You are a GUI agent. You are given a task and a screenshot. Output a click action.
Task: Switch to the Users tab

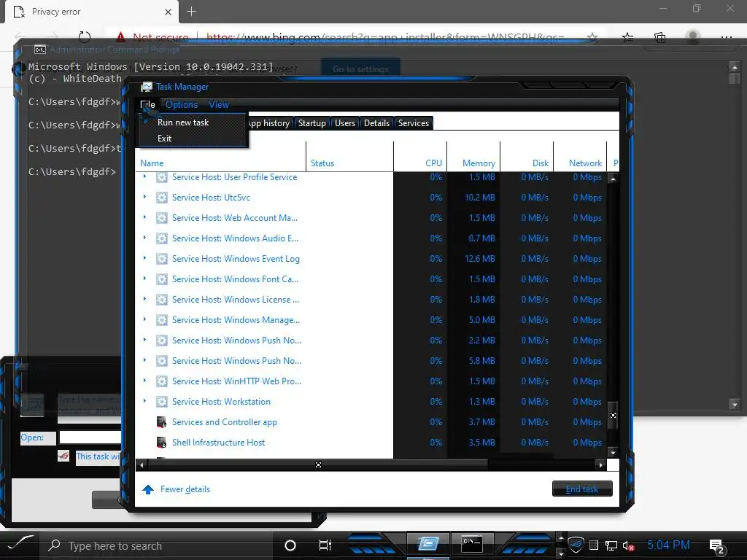[345, 122]
